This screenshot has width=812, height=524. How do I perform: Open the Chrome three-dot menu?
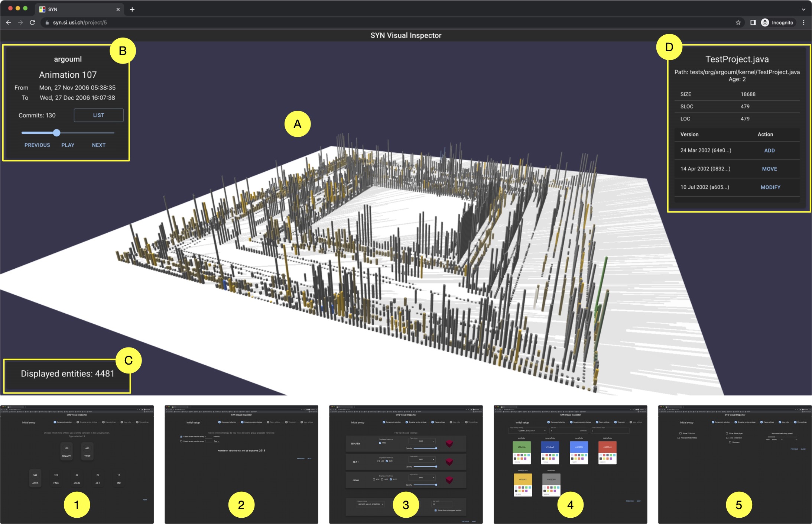click(x=803, y=23)
